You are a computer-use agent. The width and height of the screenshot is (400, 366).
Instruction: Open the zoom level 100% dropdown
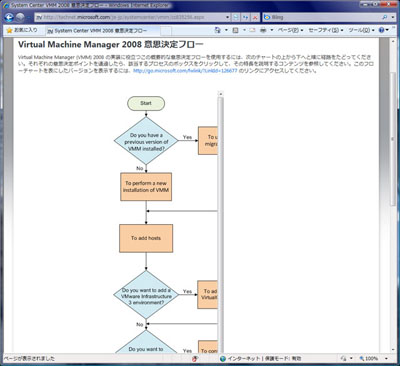[x=386, y=359]
